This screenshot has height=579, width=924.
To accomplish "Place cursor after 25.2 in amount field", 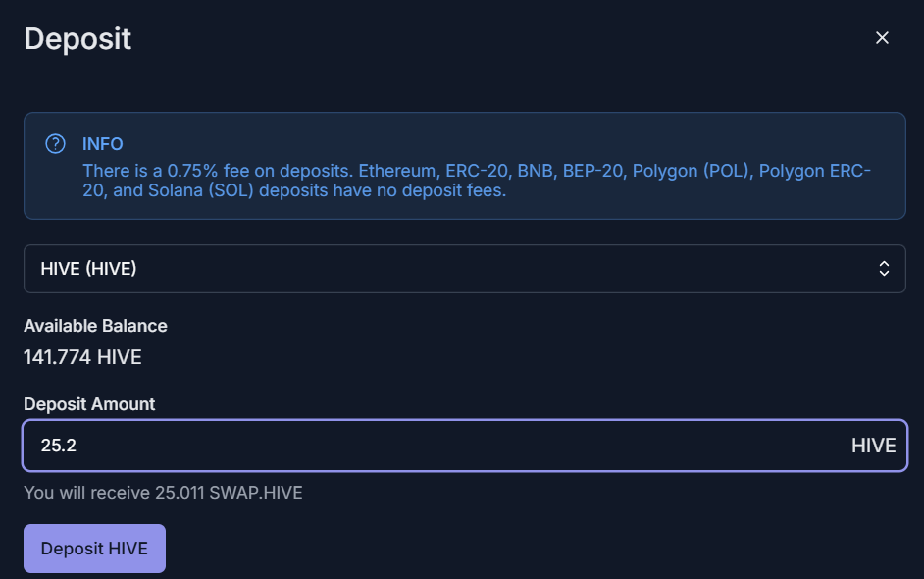I will (77, 446).
